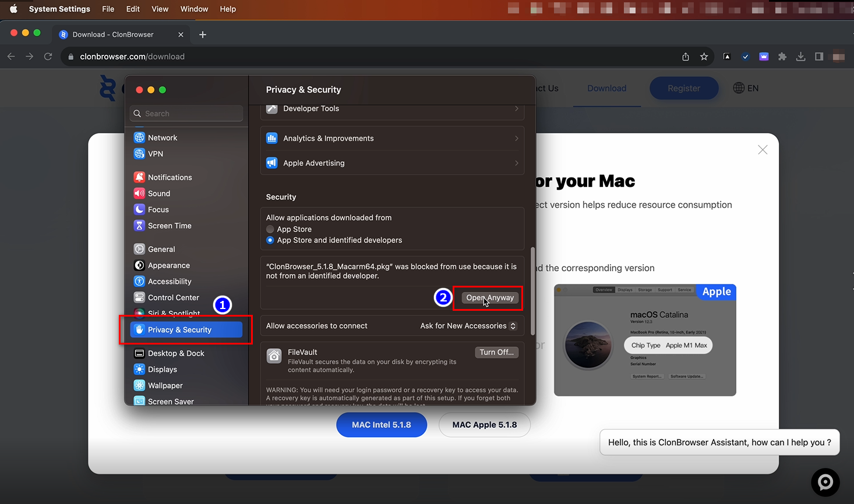Click the macOS Catalina screenshot thumbnail
Screen dimensions: 854x504
point(645,340)
